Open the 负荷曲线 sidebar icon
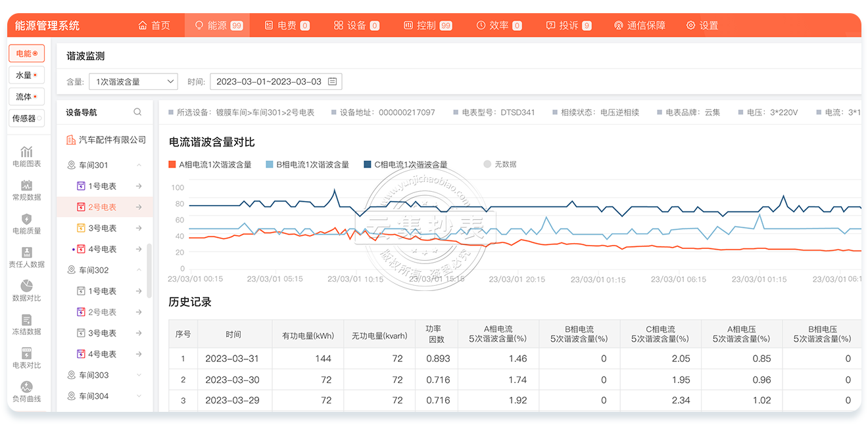 point(27,388)
